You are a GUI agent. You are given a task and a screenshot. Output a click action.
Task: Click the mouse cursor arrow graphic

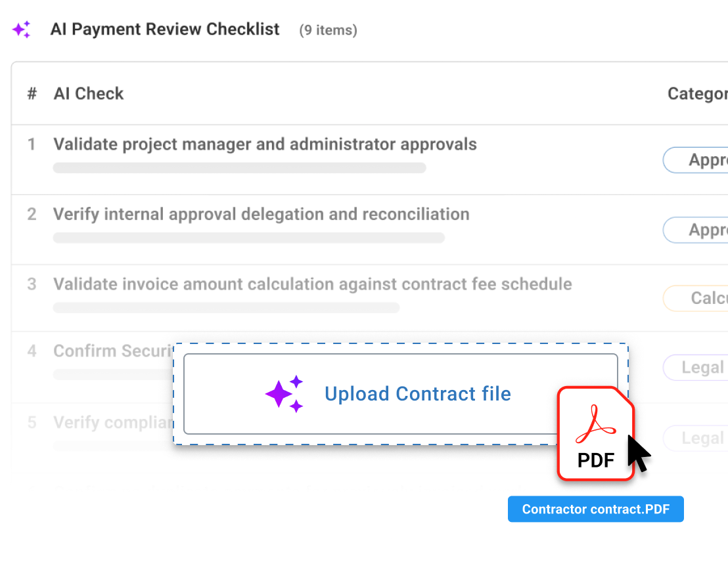636,454
